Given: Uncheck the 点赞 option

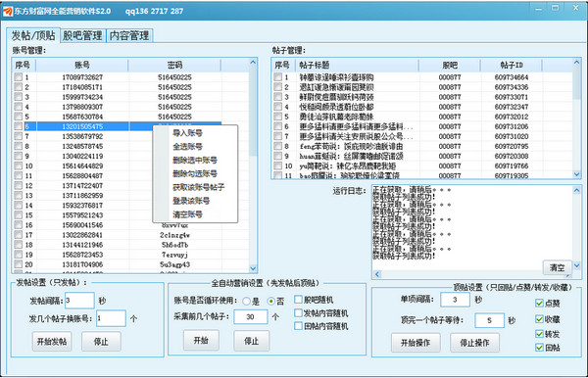Looking at the screenshot, I should coord(539,303).
